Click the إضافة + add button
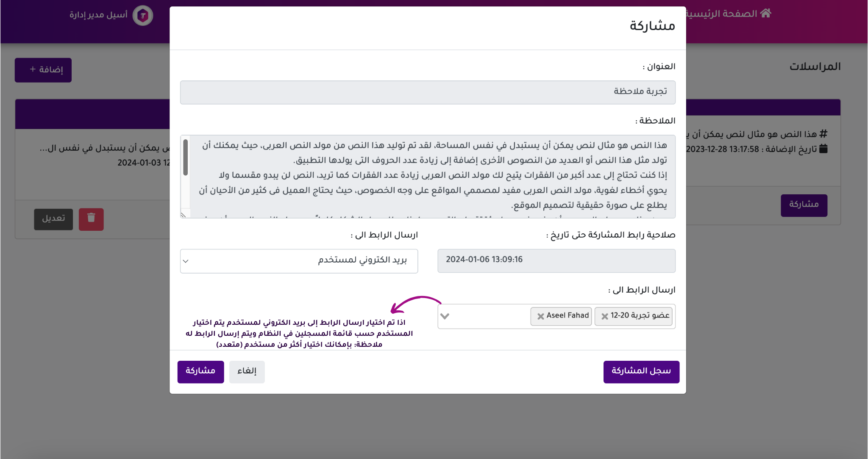Image resolution: width=868 pixels, height=459 pixels. click(43, 70)
